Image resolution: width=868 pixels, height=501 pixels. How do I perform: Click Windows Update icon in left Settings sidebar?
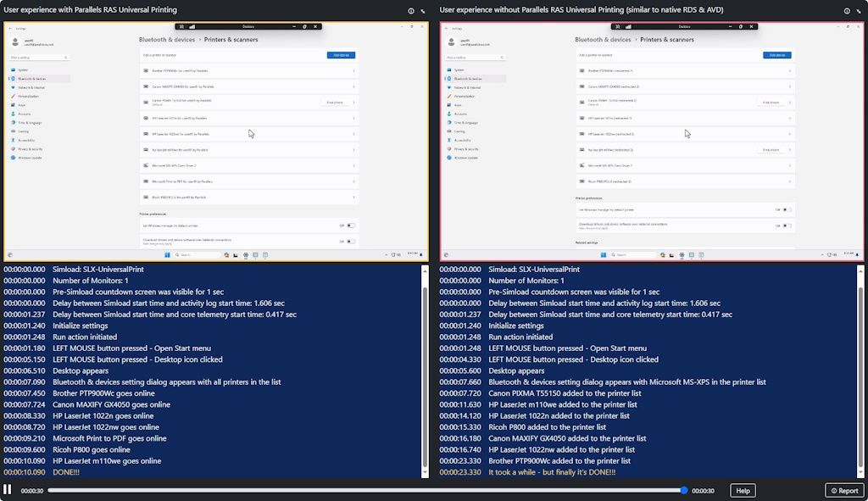pyautogui.click(x=13, y=158)
